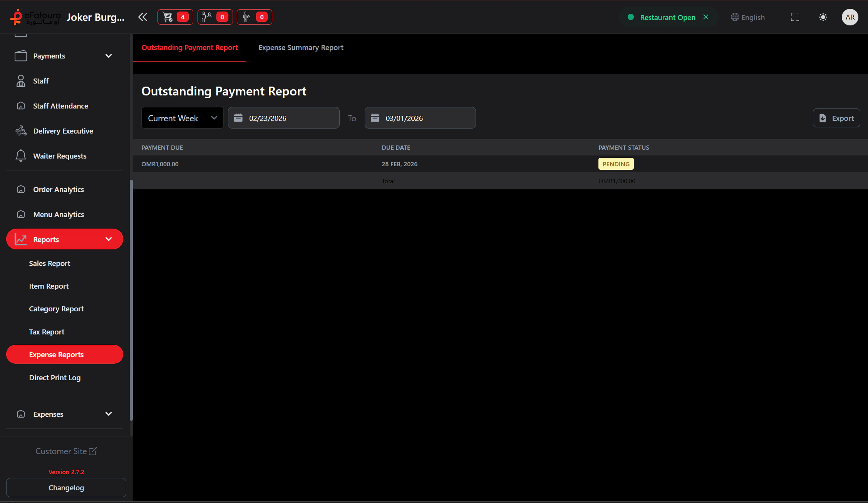The height and width of the screenshot is (503, 868).
Task: Enter fullscreen mode
Action: (795, 17)
